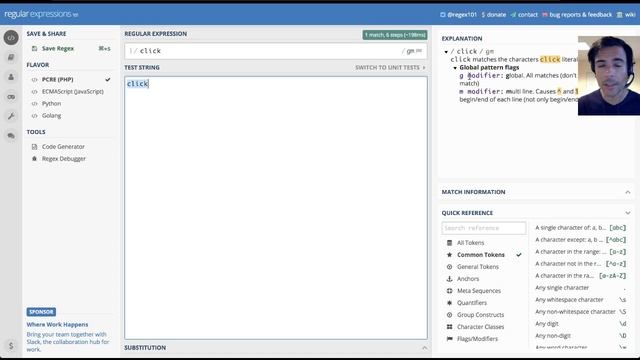
Task: Click the regular expressions 101 logo
Action: tap(41, 14)
